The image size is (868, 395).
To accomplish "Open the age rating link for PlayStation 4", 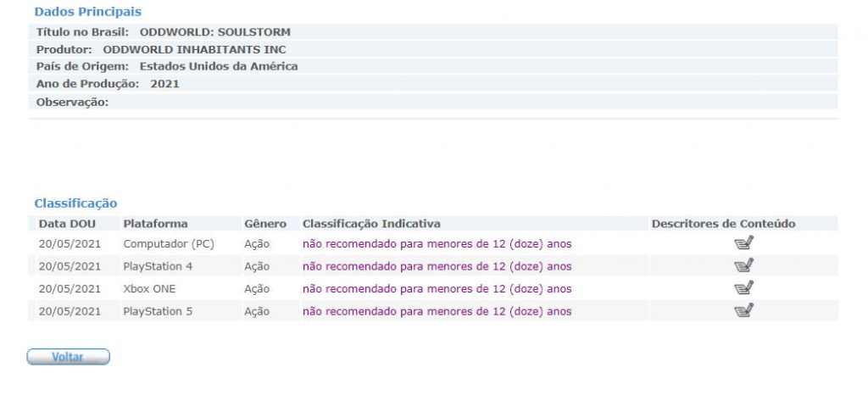I will [437, 266].
